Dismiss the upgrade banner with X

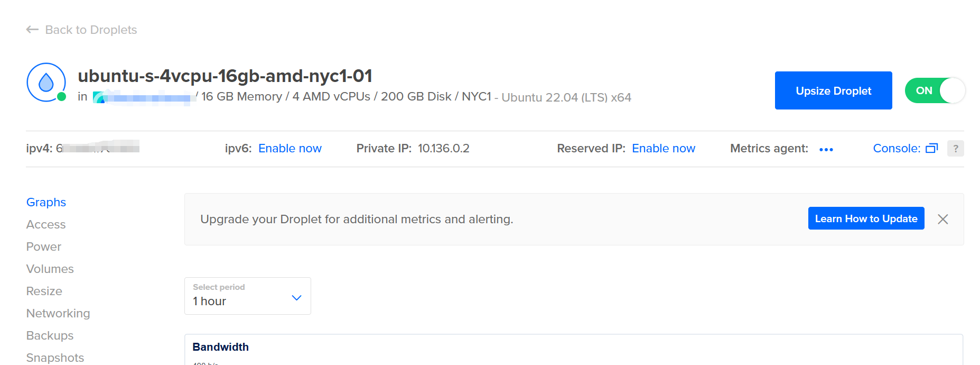pyautogui.click(x=942, y=219)
